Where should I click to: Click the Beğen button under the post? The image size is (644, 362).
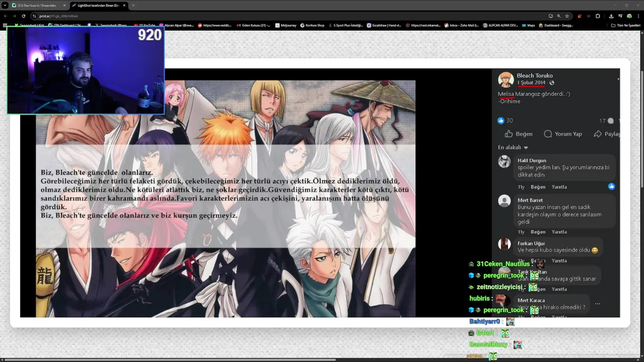pyautogui.click(x=519, y=134)
